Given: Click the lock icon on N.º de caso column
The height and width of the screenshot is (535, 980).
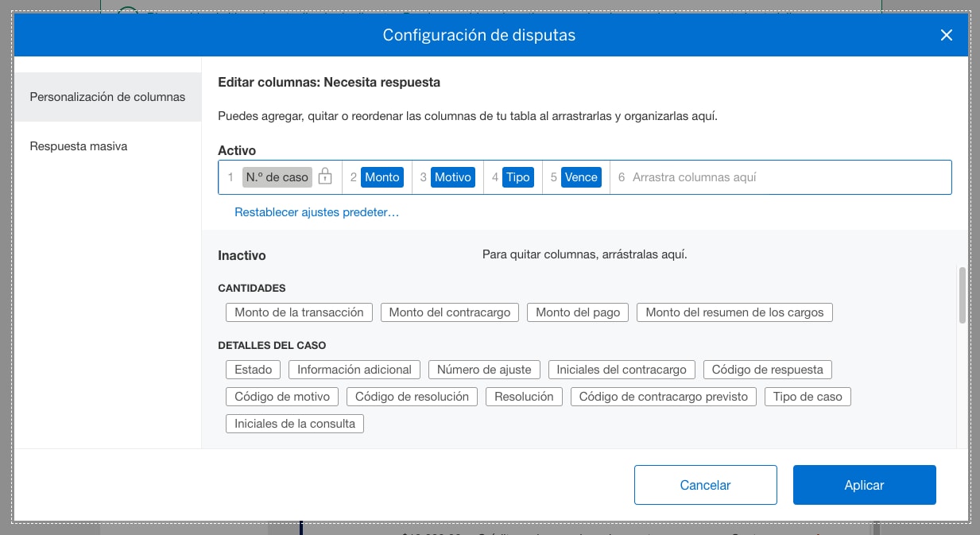Looking at the screenshot, I should click(324, 176).
